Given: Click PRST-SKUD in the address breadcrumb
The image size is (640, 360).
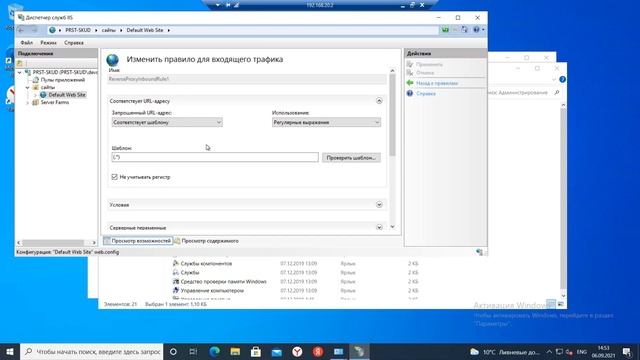Looking at the screenshot, I should (78, 30).
